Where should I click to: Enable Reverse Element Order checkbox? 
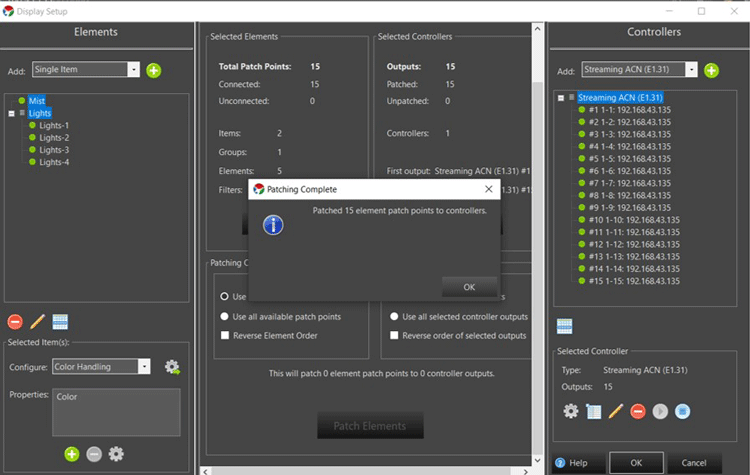pos(224,336)
